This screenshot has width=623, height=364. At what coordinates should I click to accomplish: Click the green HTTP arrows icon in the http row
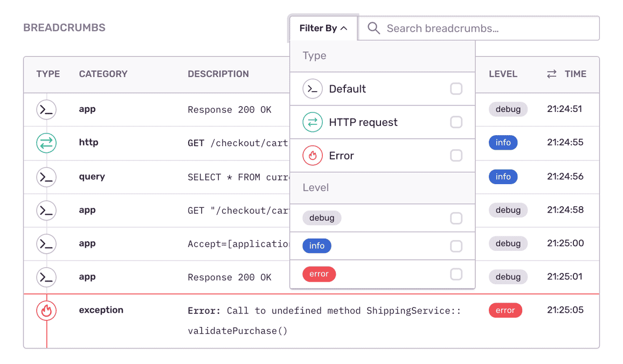click(x=46, y=143)
